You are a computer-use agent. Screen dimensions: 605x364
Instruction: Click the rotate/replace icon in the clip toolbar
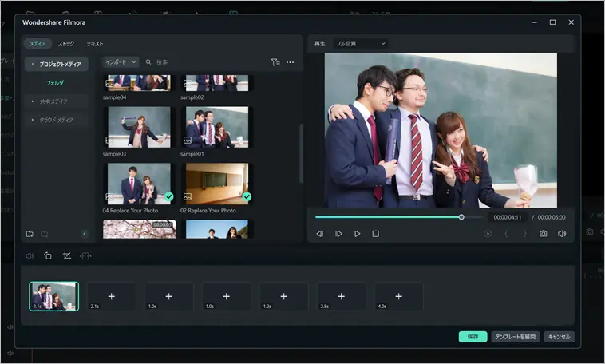click(48, 256)
